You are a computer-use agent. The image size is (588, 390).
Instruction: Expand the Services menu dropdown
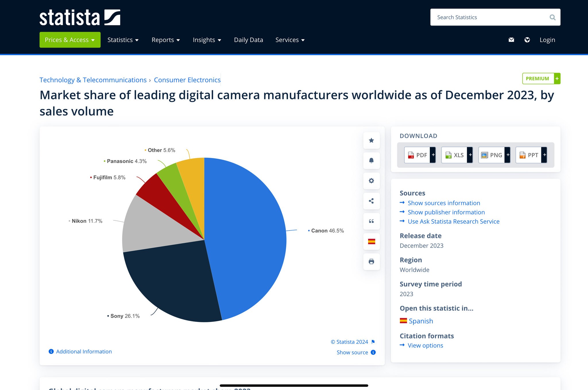tap(290, 40)
